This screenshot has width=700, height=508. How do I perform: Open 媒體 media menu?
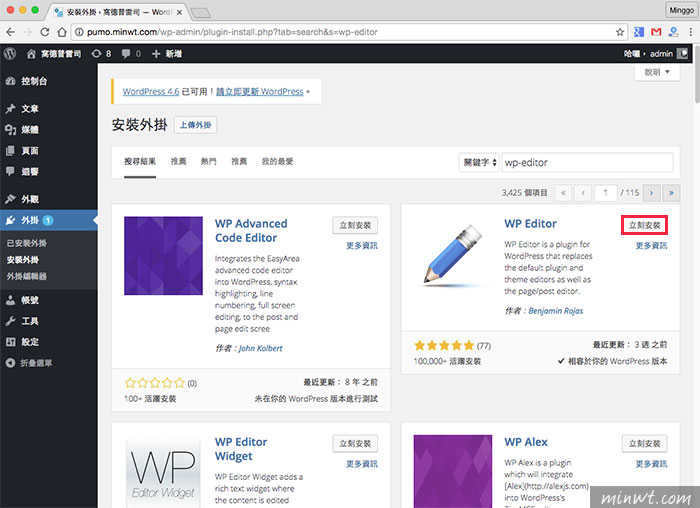point(49,130)
